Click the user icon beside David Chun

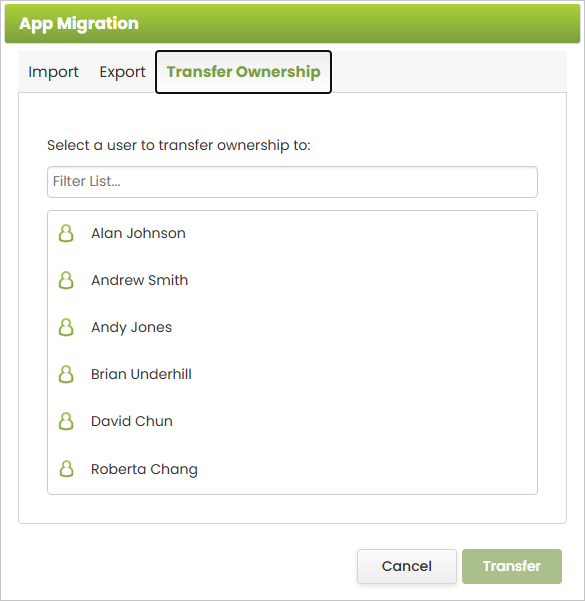click(66, 421)
